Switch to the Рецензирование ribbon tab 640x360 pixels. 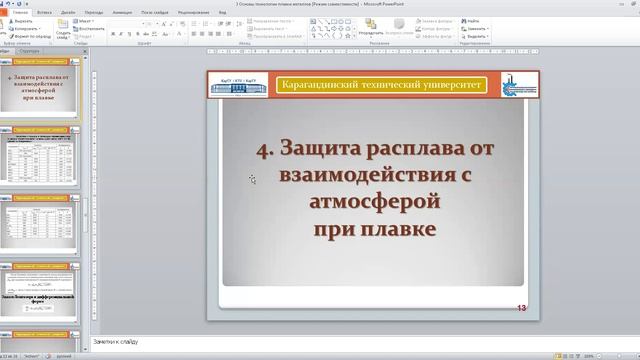coord(193,13)
